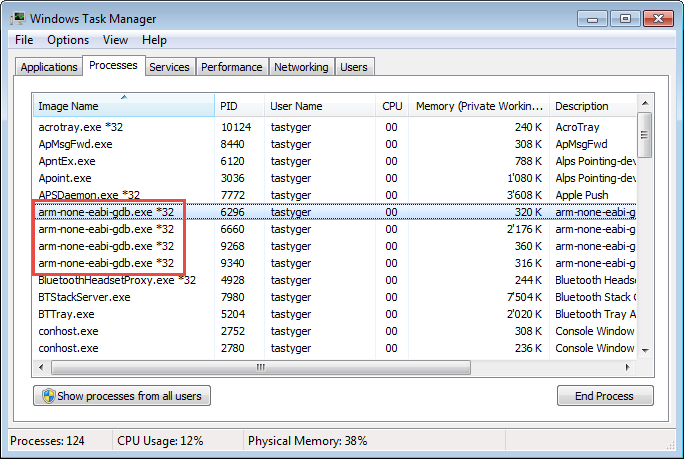Image resolution: width=684 pixels, height=459 pixels.
Task: Open the Options menu
Action: 68,40
